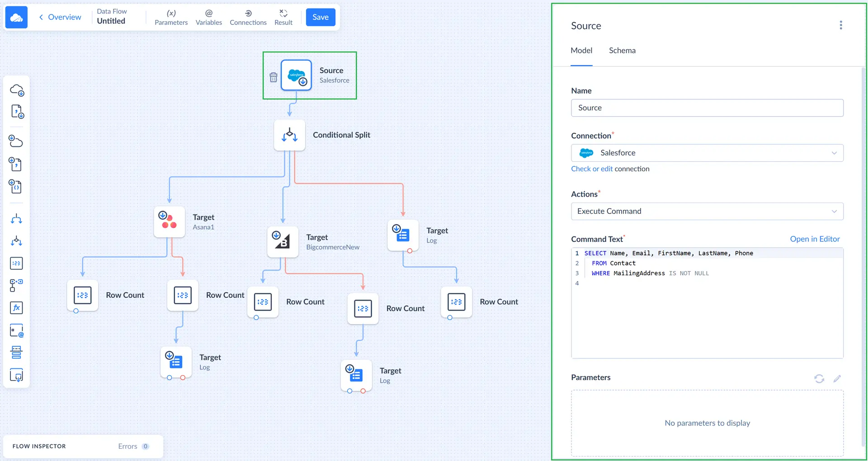Open the three-dot menu in Source panel

click(x=840, y=25)
